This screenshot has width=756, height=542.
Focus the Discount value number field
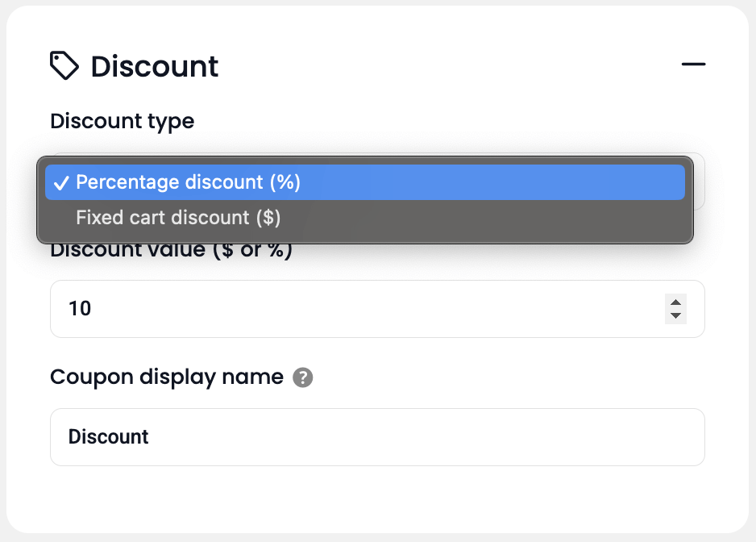click(363, 308)
